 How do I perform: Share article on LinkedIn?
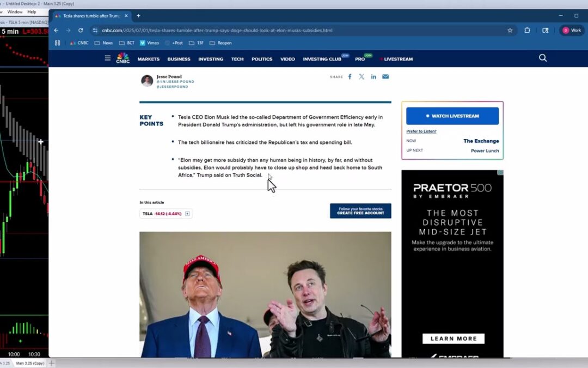(373, 77)
